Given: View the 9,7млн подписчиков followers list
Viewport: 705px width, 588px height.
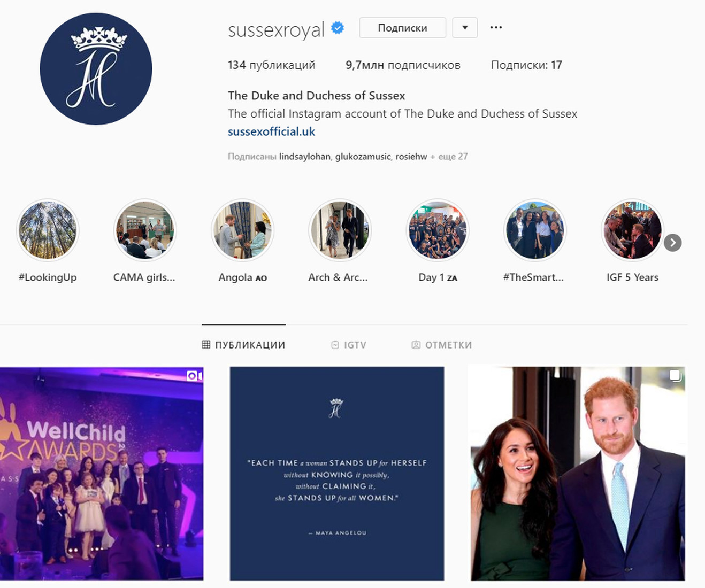Looking at the screenshot, I should [x=403, y=65].
